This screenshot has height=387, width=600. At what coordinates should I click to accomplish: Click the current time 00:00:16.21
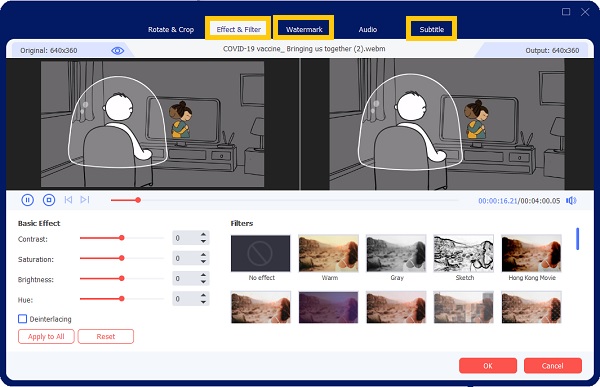tap(497, 201)
